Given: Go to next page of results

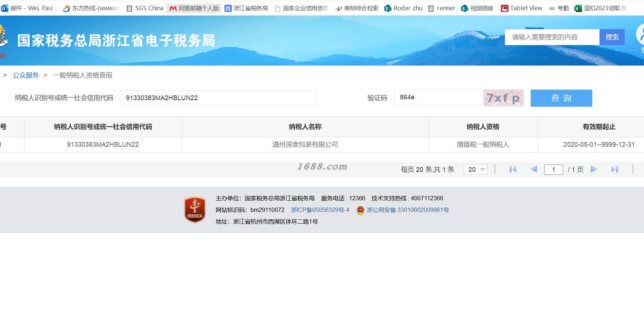Looking at the screenshot, I should point(594,169).
